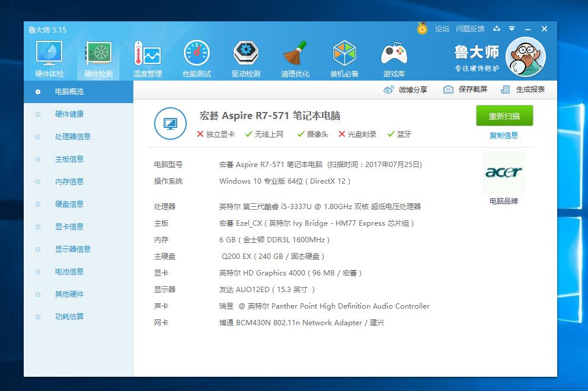This screenshot has height=391, width=588.
Task: Close the 鲁大师 window
Action: point(545,29)
